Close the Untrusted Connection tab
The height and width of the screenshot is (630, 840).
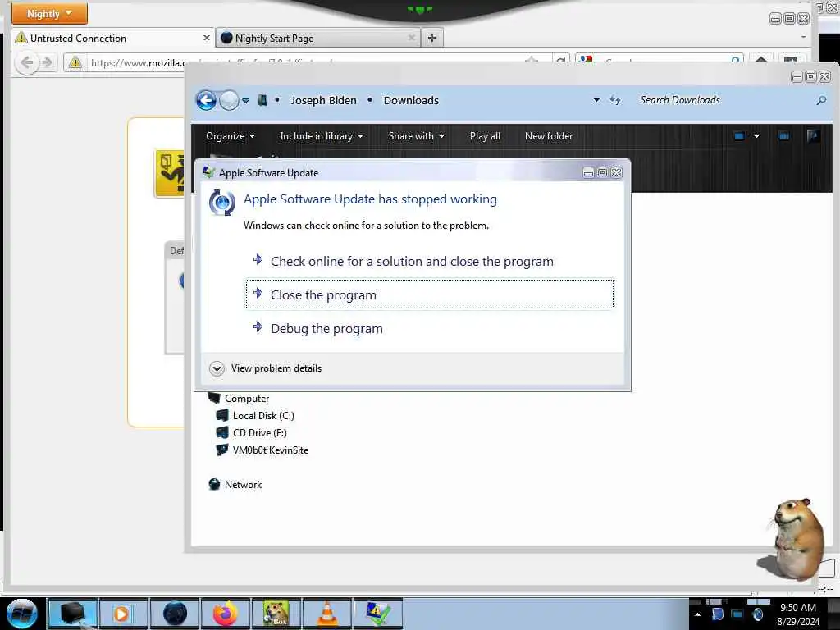pos(206,38)
